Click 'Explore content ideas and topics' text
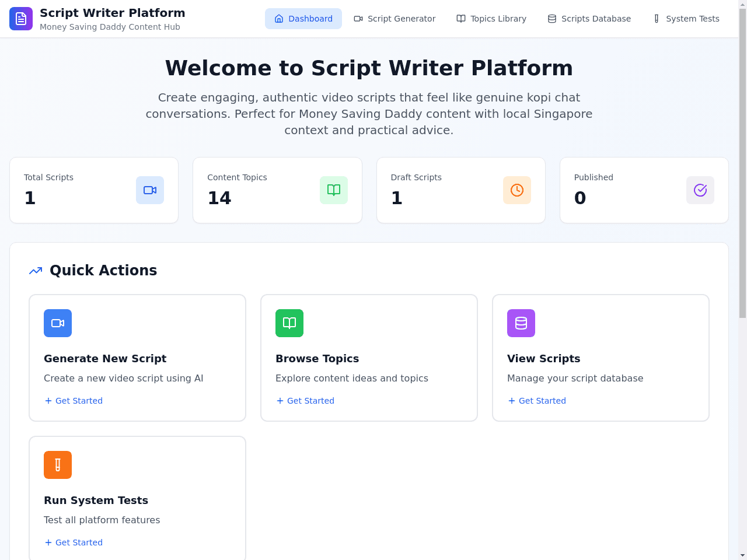 352,379
